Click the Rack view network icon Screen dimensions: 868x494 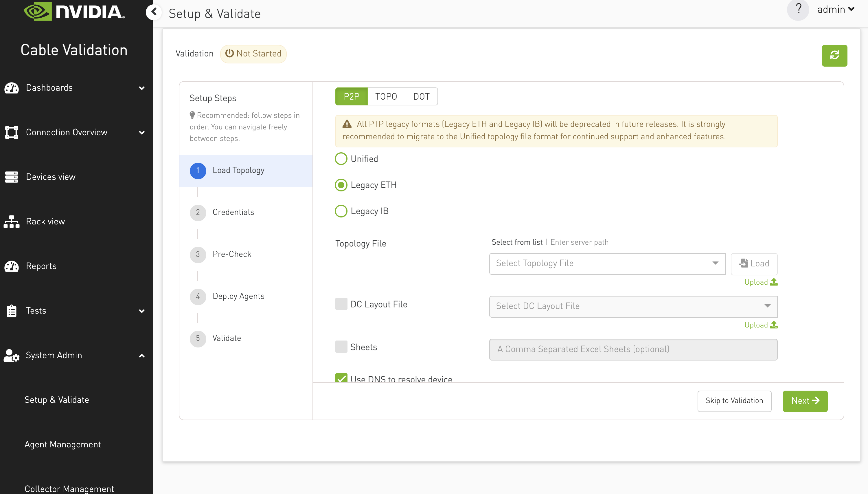pos(12,222)
